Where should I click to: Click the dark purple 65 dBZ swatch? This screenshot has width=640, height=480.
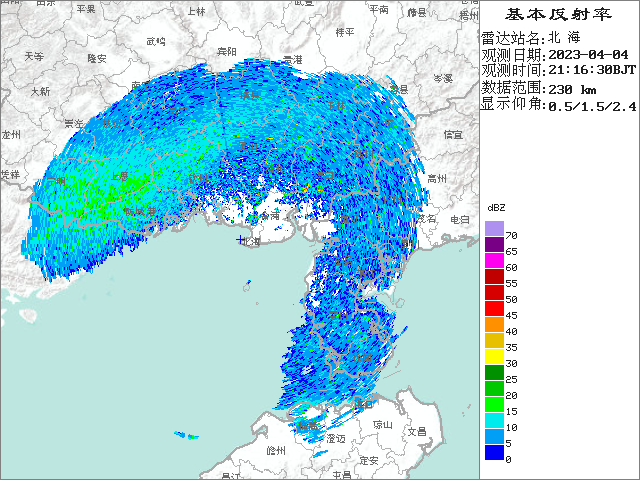494,244
